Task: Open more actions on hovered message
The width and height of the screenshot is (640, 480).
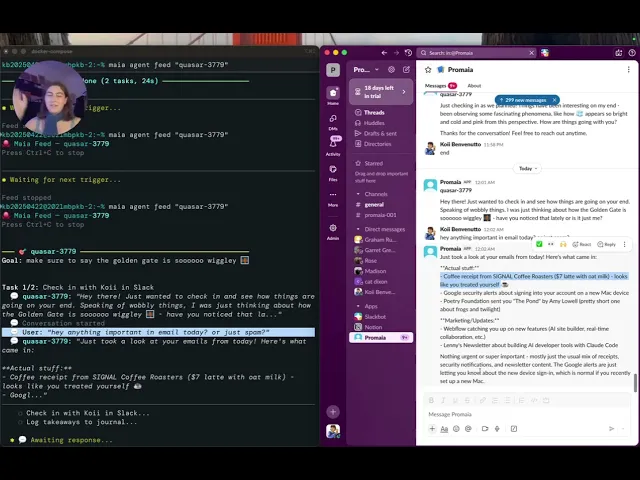Action: (x=624, y=244)
